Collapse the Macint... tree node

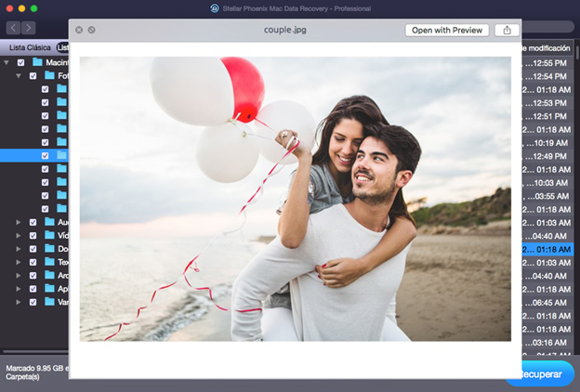coord(7,62)
